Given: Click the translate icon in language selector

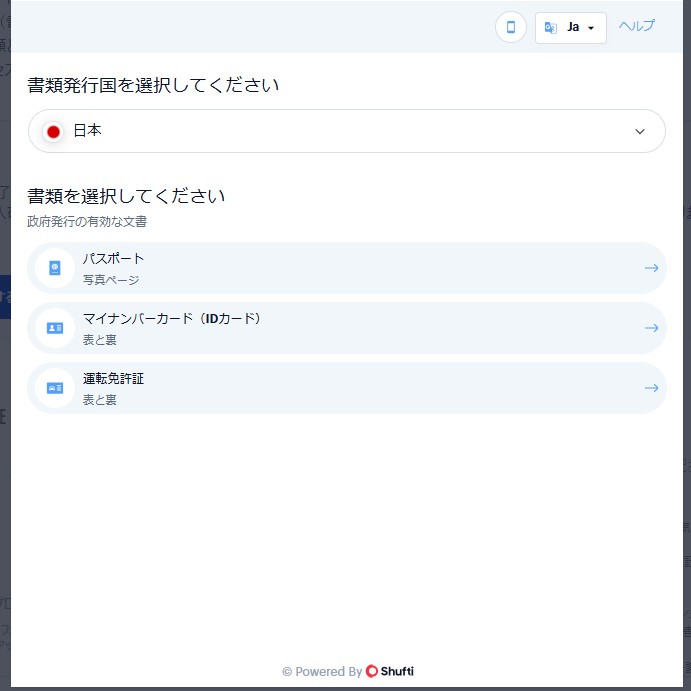Looking at the screenshot, I should [550, 28].
